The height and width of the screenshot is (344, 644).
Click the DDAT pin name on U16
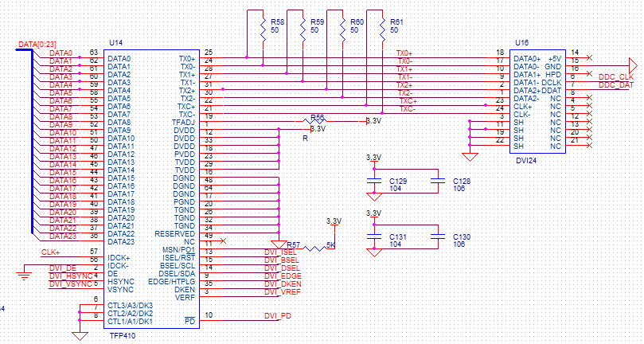(552, 91)
